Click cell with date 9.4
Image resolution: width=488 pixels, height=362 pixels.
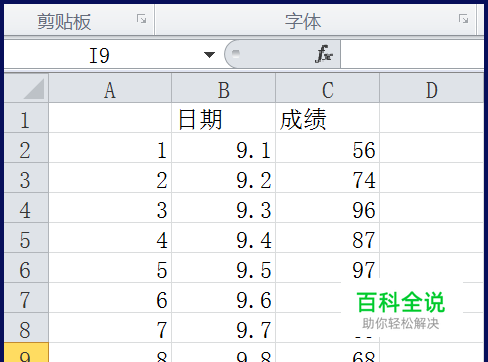click(224, 238)
